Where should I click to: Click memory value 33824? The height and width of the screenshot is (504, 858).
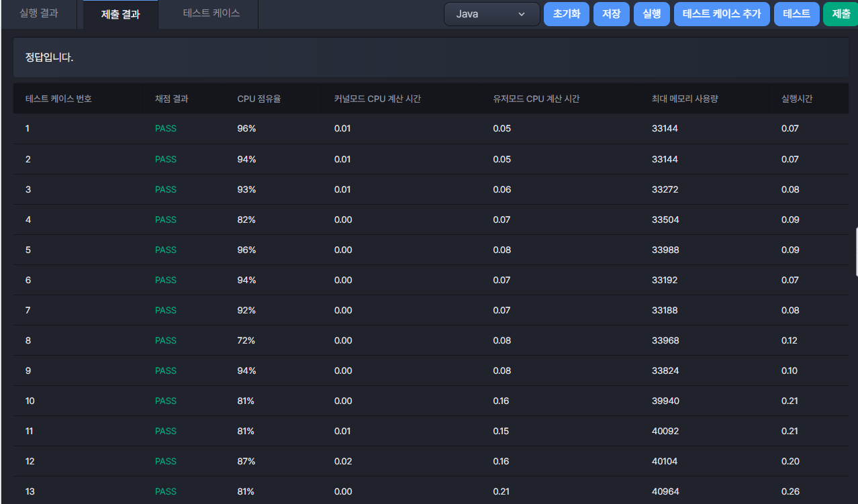[x=665, y=370]
